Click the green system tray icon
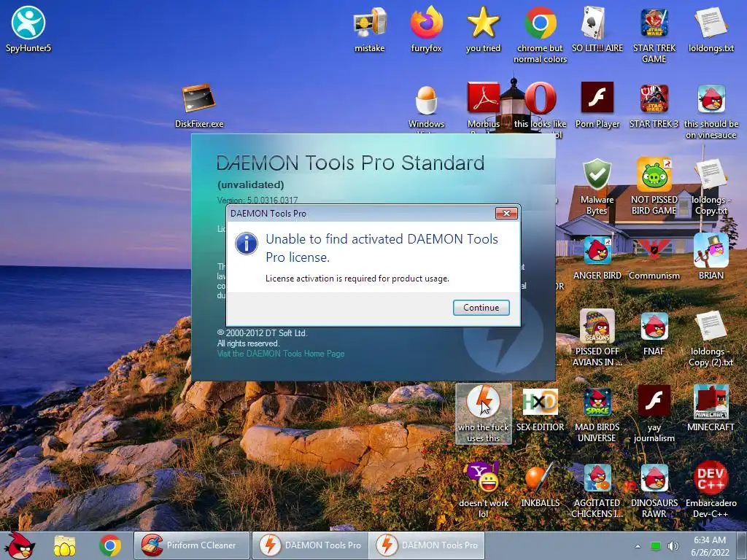This screenshot has width=747, height=560. click(x=656, y=546)
